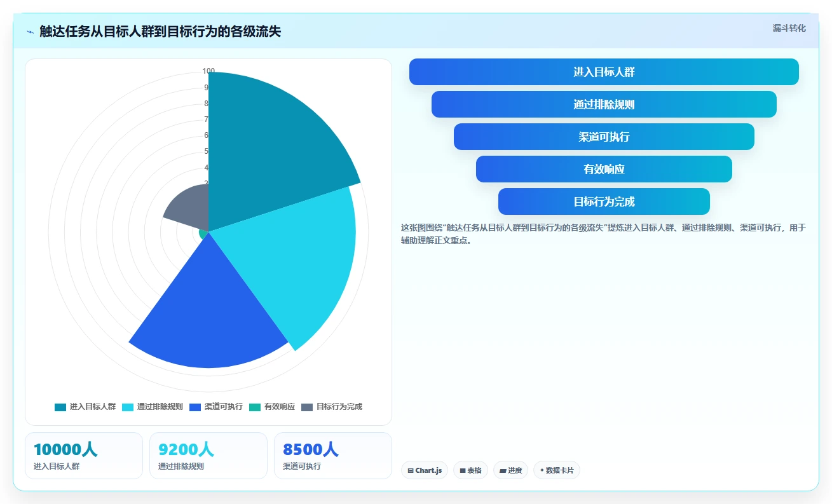832x504 pixels.
Task: Toggle the 目标行为完成 legend swatch
Action: pyautogui.click(x=307, y=407)
